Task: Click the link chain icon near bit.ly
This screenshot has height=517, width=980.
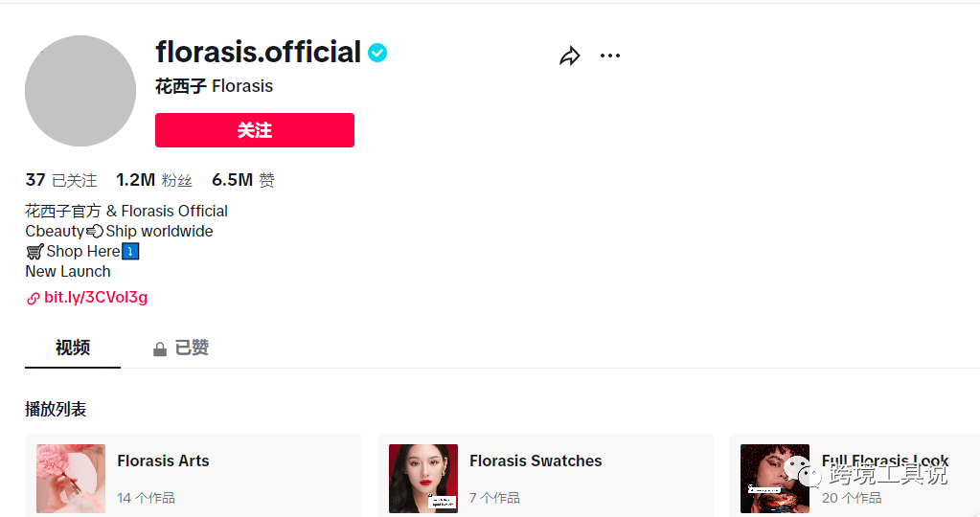Action: coord(34,298)
